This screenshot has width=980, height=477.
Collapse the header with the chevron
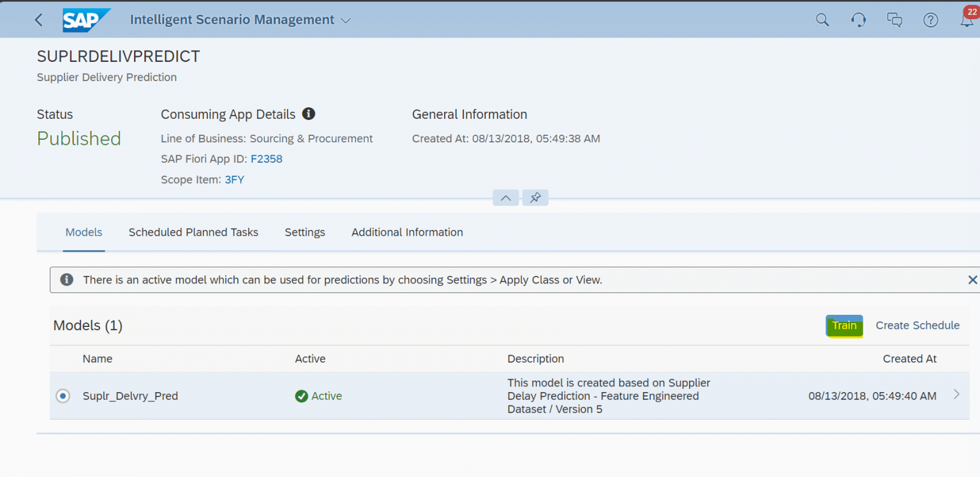coord(505,197)
